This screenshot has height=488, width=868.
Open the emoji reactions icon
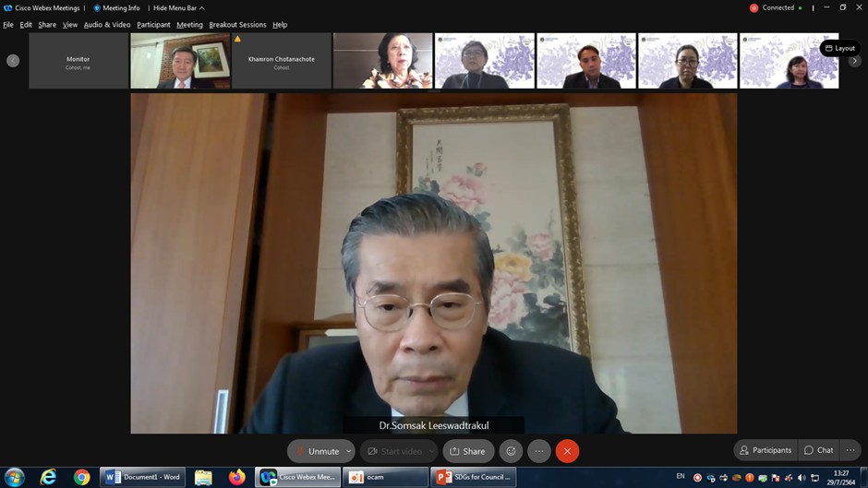[x=511, y=451]
